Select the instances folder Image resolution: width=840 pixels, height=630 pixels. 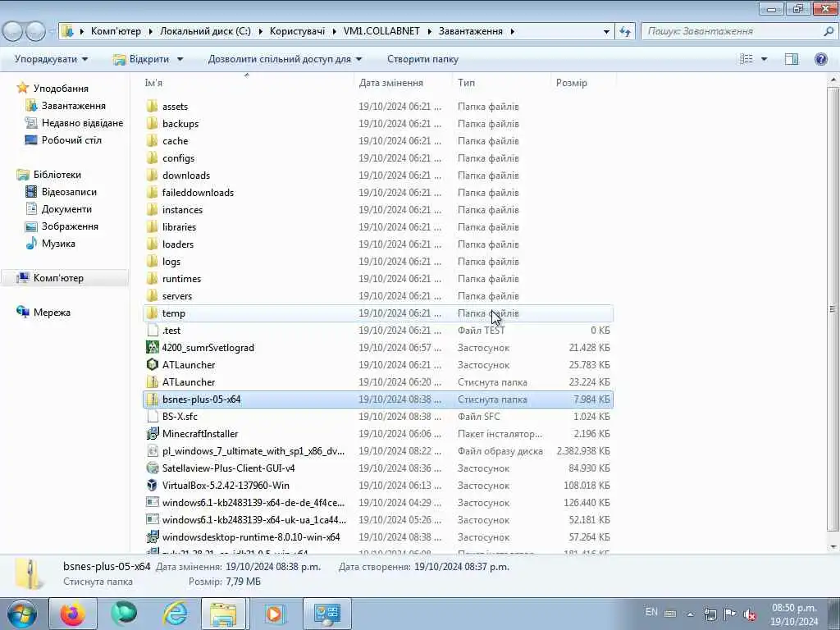182,209
